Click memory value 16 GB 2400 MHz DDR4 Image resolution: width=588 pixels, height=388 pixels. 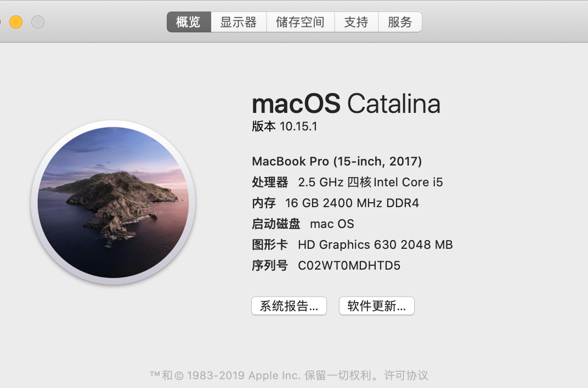(352, 203)
